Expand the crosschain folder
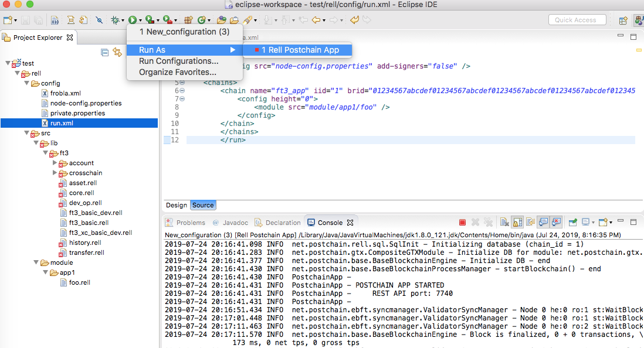The width and height of the screenshot is (644, 348). [x=55, y=173]
